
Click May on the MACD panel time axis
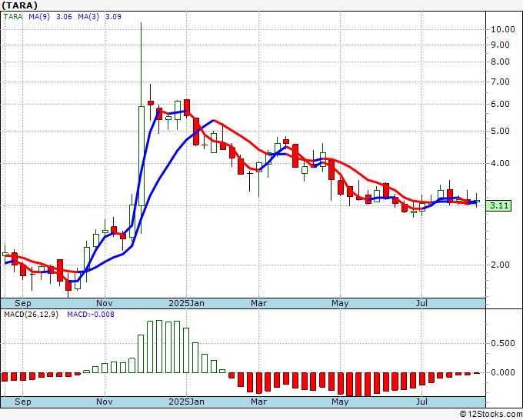(340, 402)
